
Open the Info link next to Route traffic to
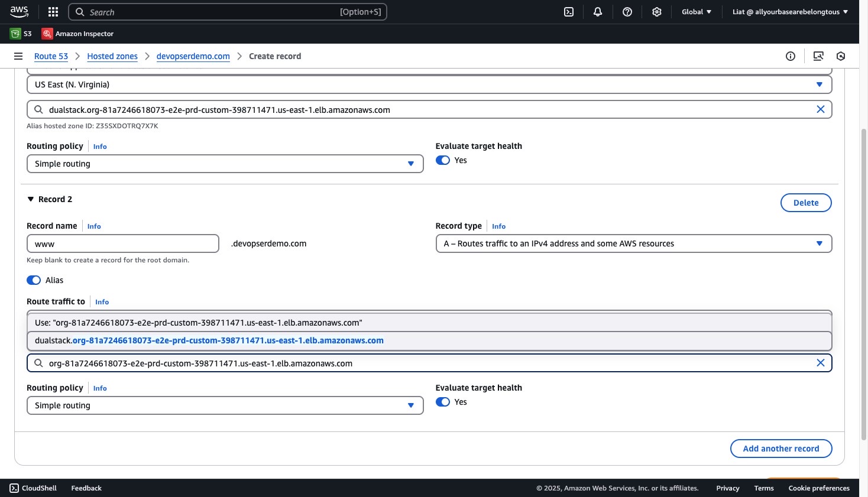[x=102, y=302]
